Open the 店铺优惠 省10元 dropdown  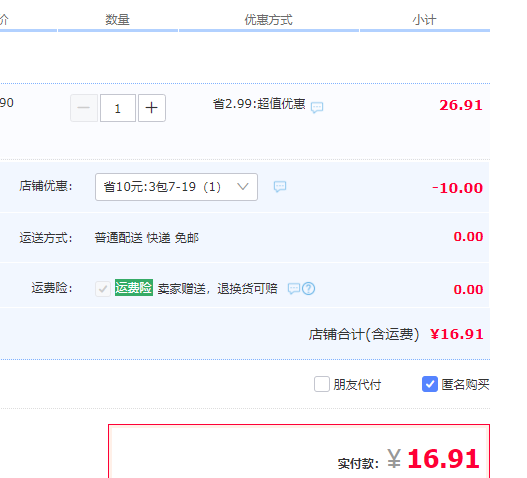[x=176, y=187]
